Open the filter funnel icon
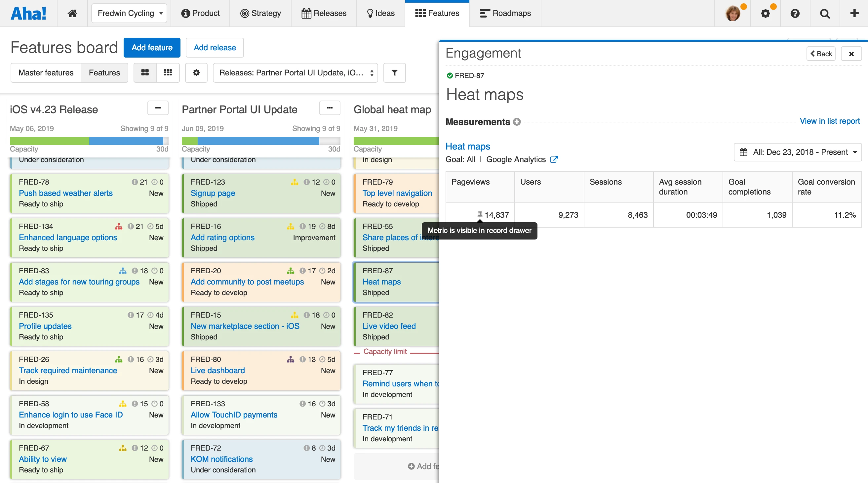The width and height of the screenshot is (868, 483). pyautogui.click(x=394, y=72)
